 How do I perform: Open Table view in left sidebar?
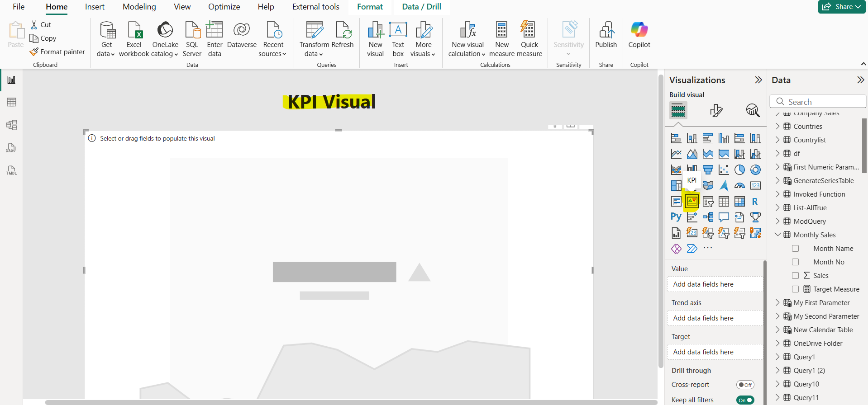[11, 102]
